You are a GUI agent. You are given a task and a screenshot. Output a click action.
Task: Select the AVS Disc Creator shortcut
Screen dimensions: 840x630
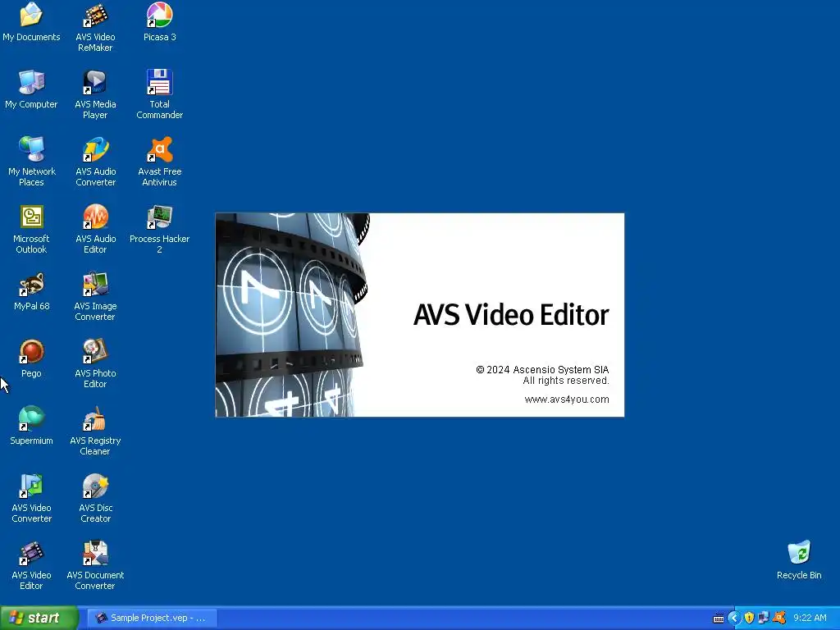[95, 498]
